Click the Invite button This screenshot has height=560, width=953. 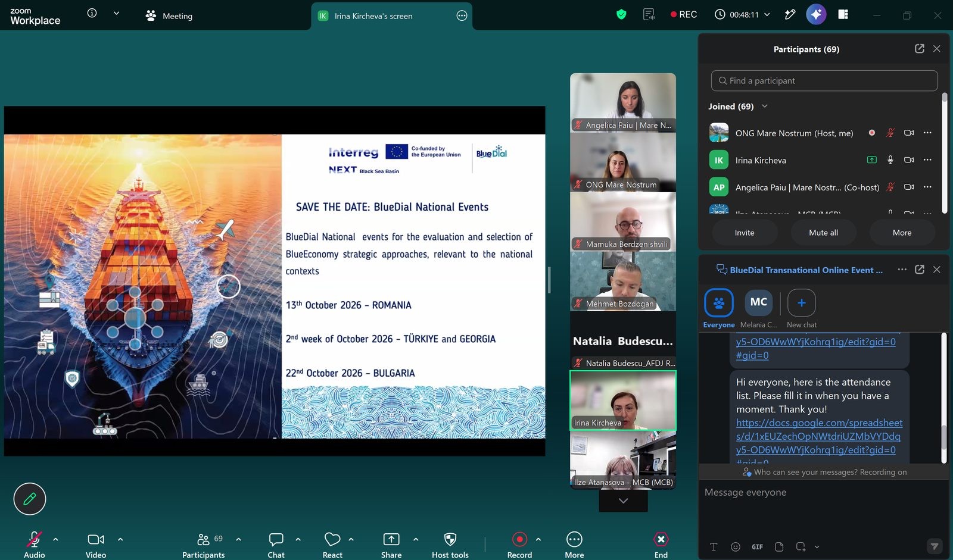[745, 233]
